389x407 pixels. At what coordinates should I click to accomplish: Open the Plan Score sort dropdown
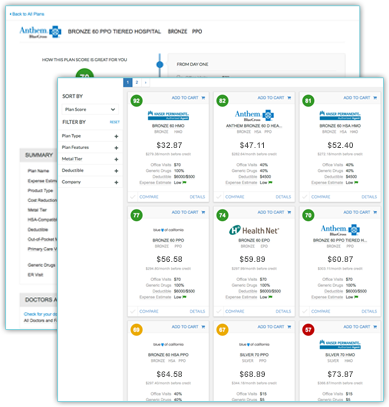(90, 109)
